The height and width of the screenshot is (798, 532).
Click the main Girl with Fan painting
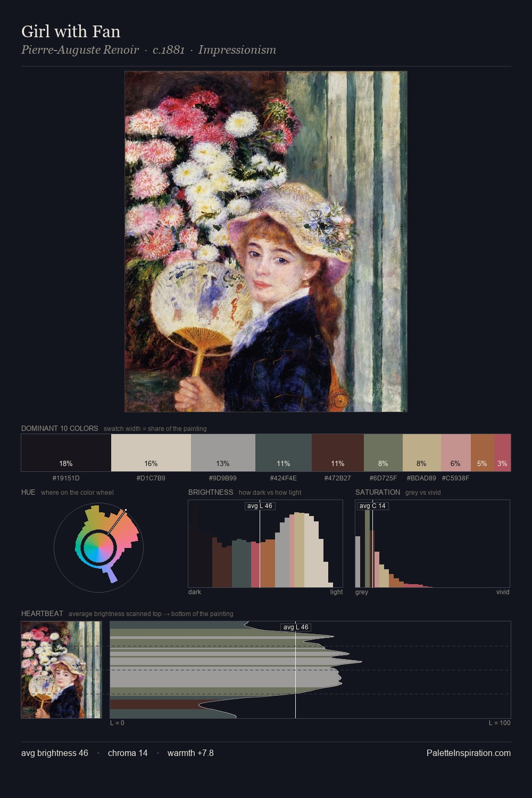coord(266,242)
